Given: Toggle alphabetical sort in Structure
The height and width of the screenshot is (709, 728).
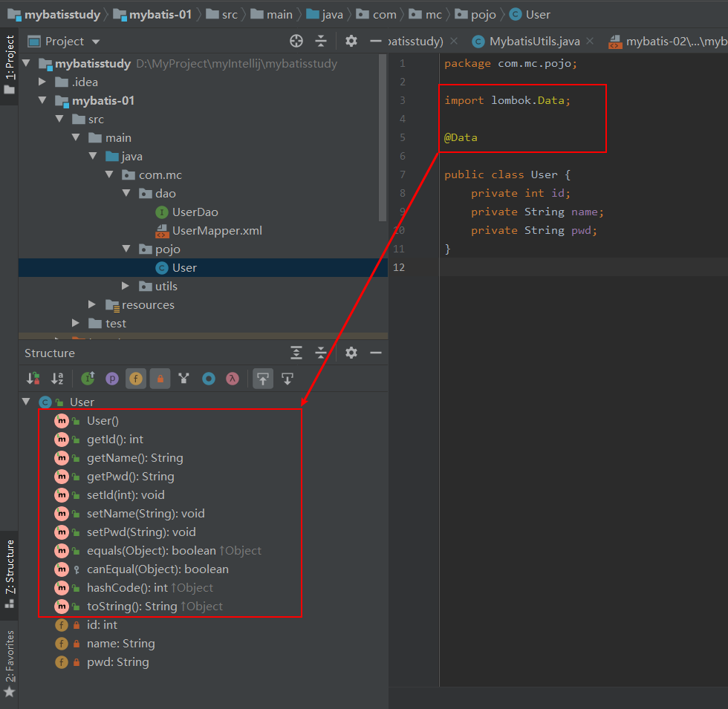Looking at the screenshot, I should tap(57, 379).
